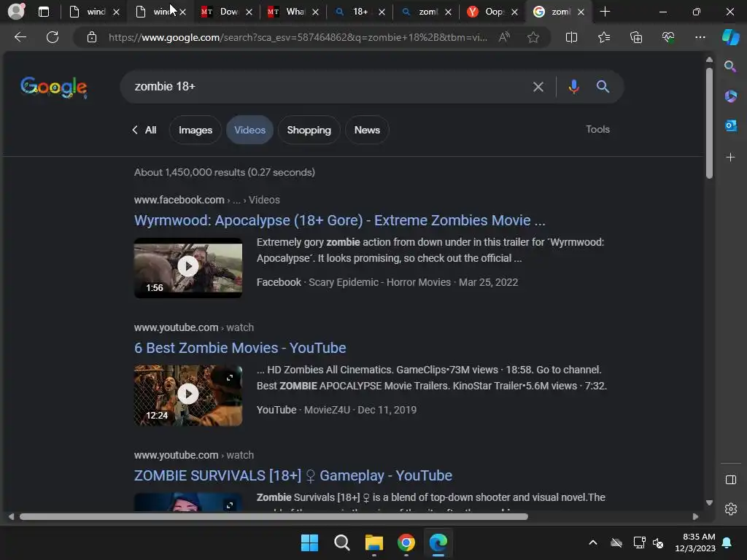
Task: Select the Shopping filter
Action: tap(309, 130)
